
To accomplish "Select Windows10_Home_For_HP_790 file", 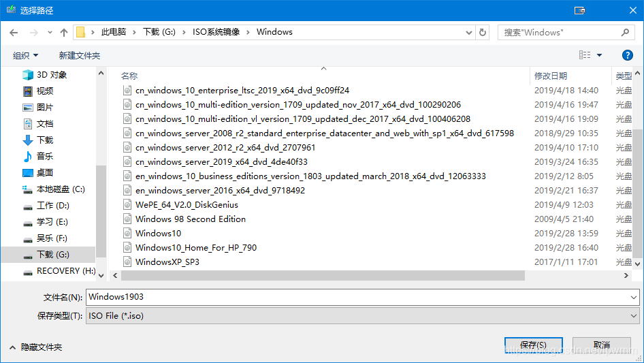I will tap(196, 248).
